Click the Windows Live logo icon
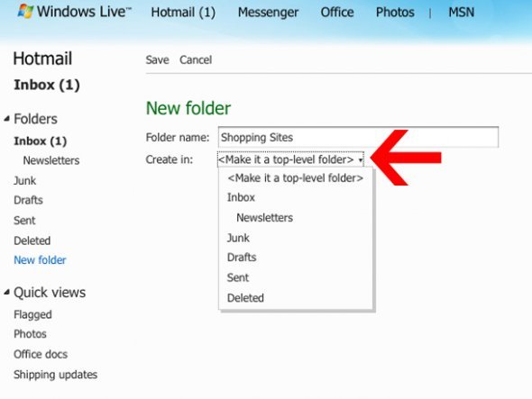The height and width of the screenshot is (399, 532). tap(25, 11)
